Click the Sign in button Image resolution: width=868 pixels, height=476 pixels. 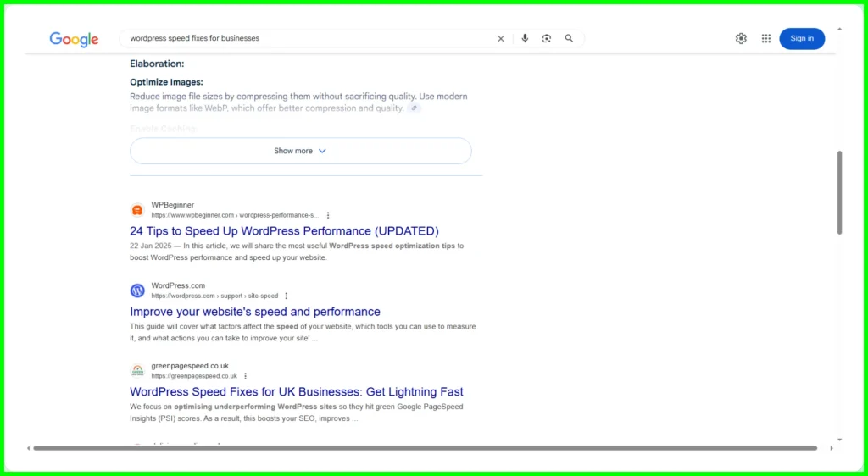pyautogui.click(x=802, y=38)
